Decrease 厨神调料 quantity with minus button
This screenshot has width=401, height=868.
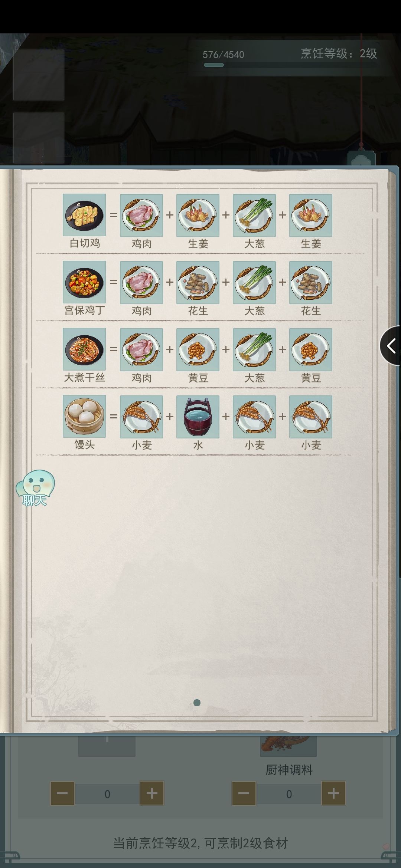pyautogui.click(x=244, y=793)
